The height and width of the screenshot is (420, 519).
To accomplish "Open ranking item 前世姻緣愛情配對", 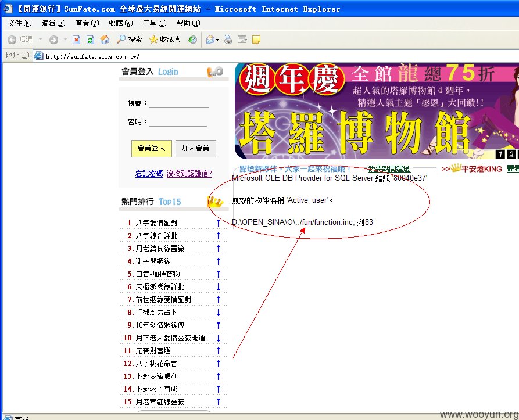I will [163, 300].
